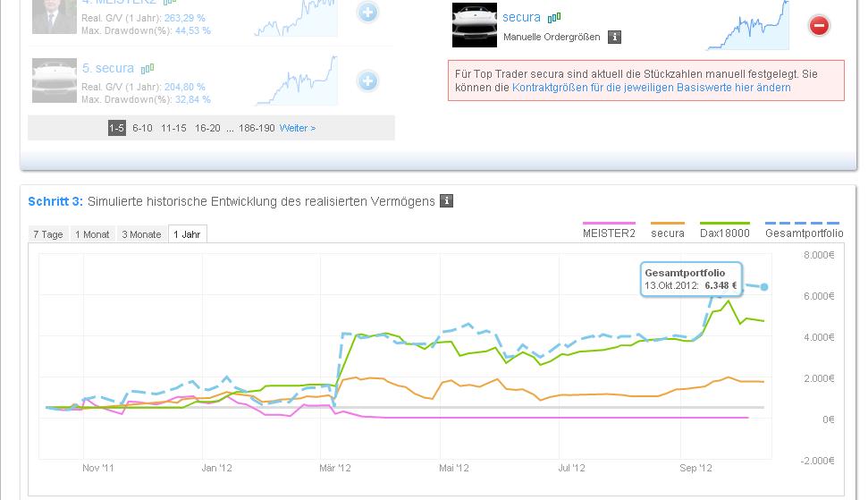This screenshot has width=868, height=500.
Task: Go to trader page 6-10
Action: pos(142,128)
